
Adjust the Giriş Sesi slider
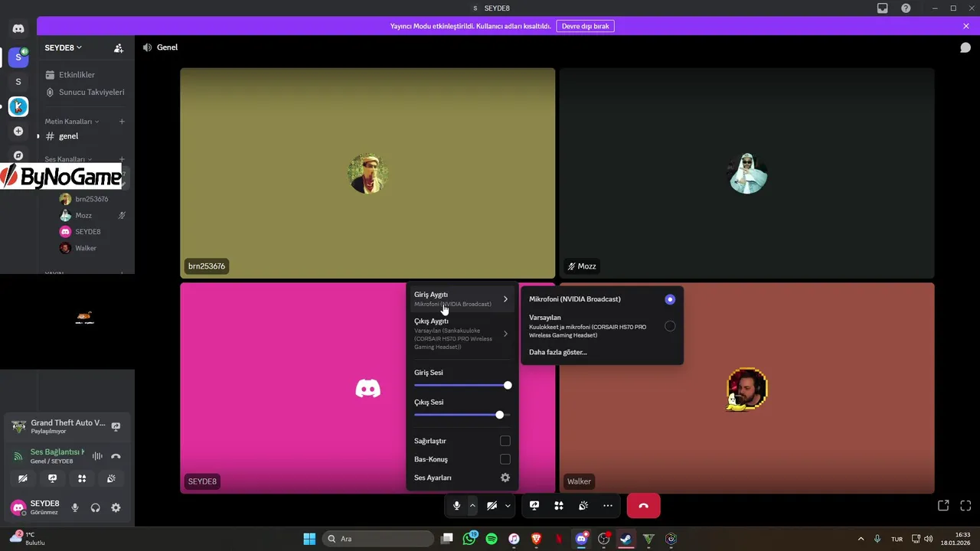click(x=462, y=385)
